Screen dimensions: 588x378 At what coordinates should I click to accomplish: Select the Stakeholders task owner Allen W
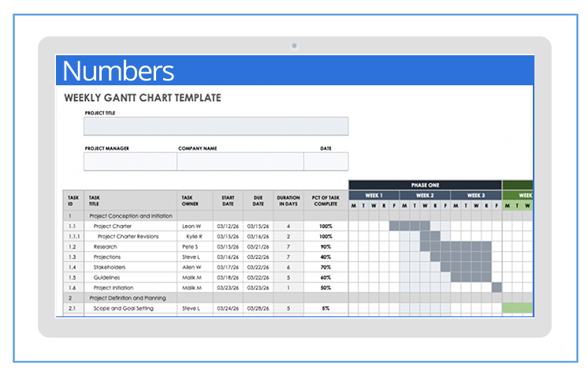(x=192, y=267)
